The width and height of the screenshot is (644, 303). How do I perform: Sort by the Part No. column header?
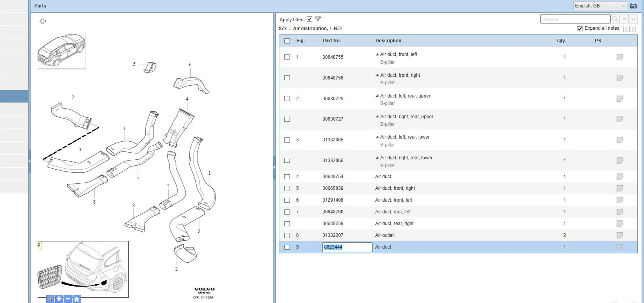(x=332, y=41)
